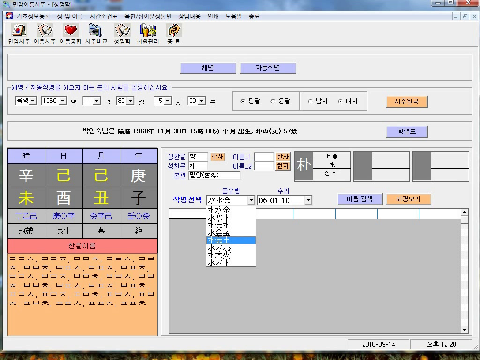This screenshot has height=360, width=480.
Task: Select the first radio option in the left group
Action: (x=243, y=101)
